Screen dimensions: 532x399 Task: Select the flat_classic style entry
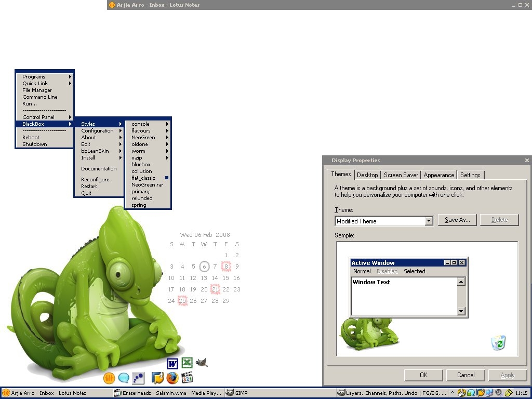143,178
